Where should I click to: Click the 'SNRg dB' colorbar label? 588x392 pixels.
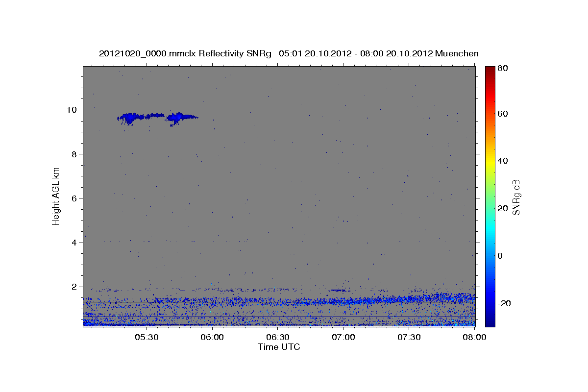(516, 197)
